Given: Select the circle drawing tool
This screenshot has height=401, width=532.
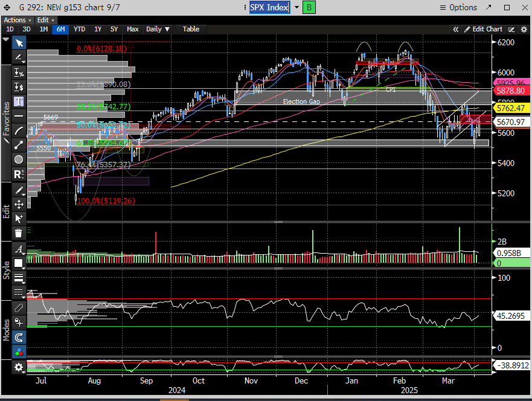Looking at the screenshot, I should pos(19,159).
